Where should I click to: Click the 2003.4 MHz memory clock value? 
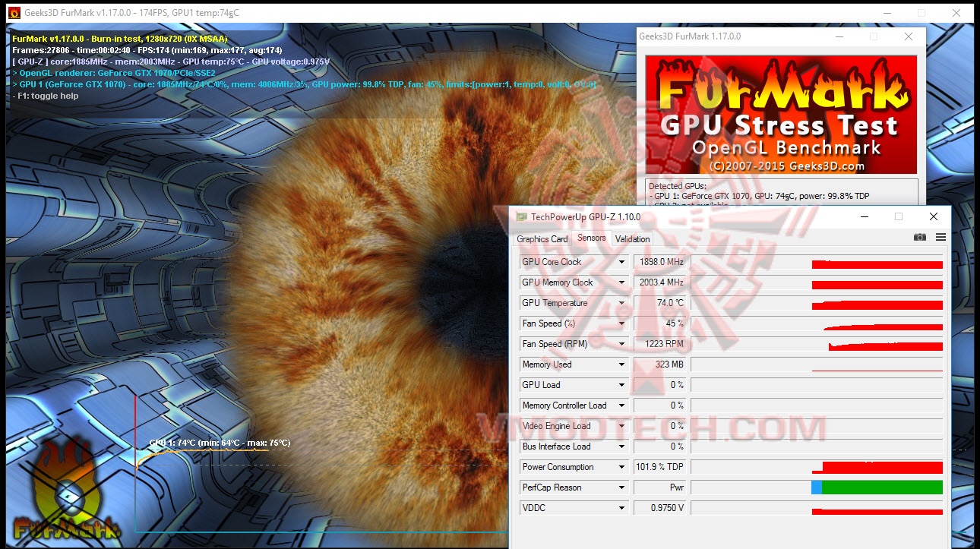click(660, 282)
